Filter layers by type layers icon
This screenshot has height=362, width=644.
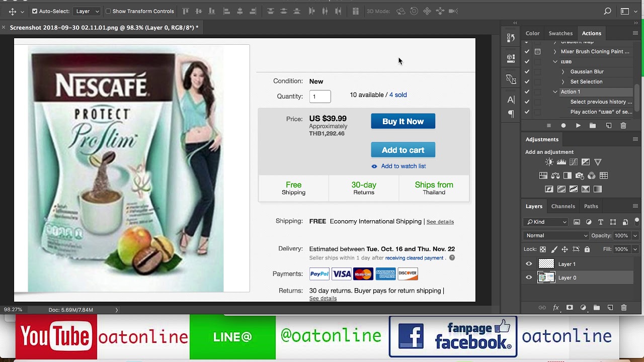coord(601,222)
